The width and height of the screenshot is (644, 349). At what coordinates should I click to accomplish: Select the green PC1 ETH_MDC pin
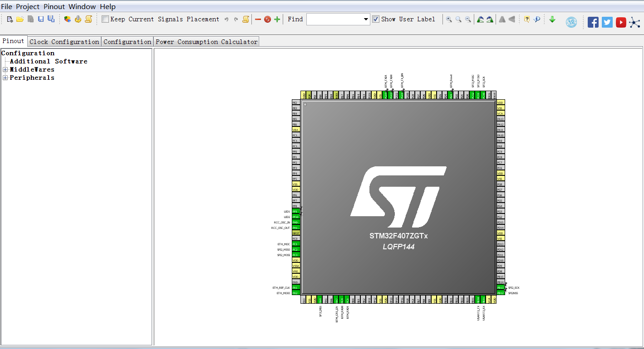pyautogui.click(x=296, y=244)
